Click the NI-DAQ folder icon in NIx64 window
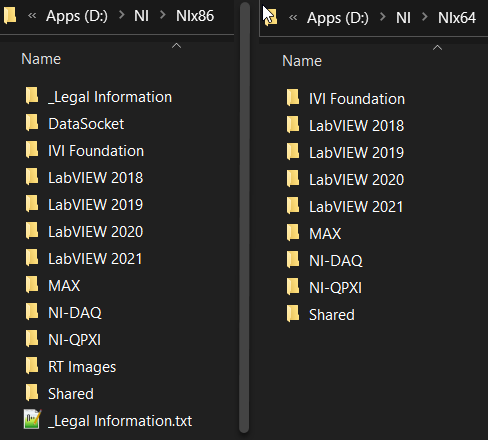 [x=293, y=260]
